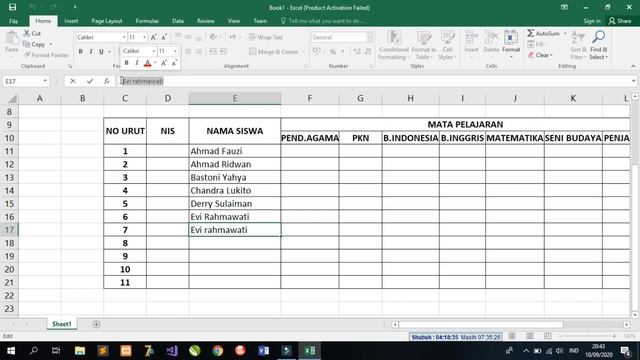Toggle Italic on the mini toolbar
The height and width of the screenshot is (360, 640).
[x=137, y=63]
